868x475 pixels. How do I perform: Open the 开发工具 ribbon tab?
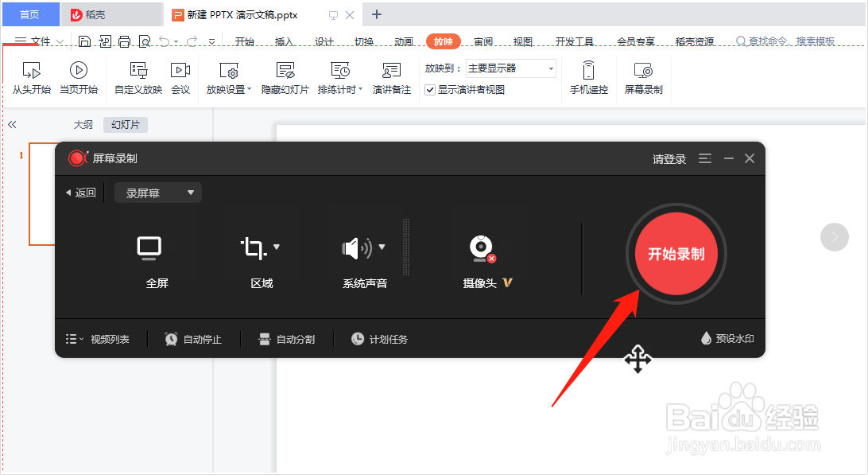(575, 41)
